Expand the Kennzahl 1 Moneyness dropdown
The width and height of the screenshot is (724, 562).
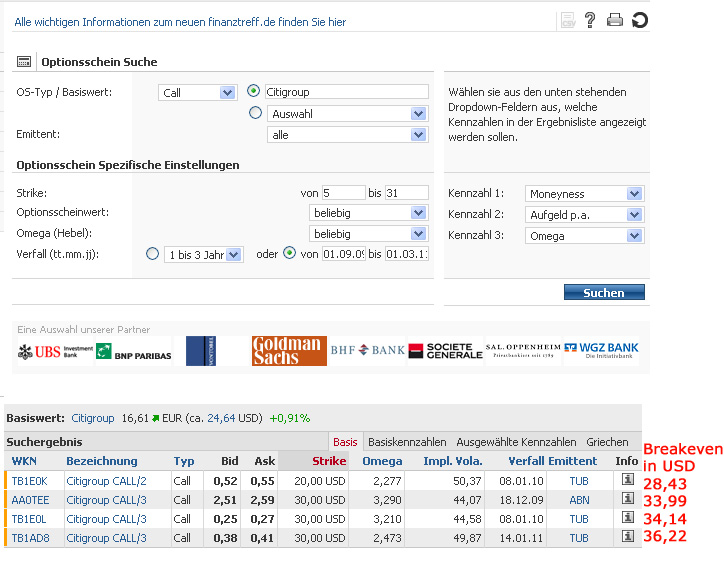tap(583, 193)
